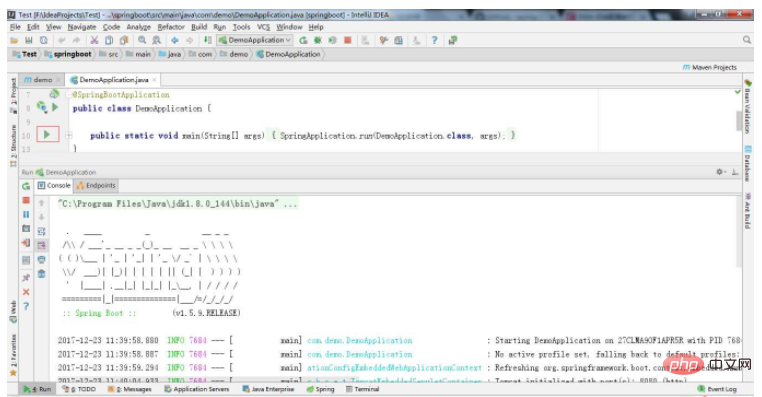This screenshot has width=762, height=397.
Task: Run with Coverage from the toolbar
Action: pyautogui.click(x=332, y=40)
